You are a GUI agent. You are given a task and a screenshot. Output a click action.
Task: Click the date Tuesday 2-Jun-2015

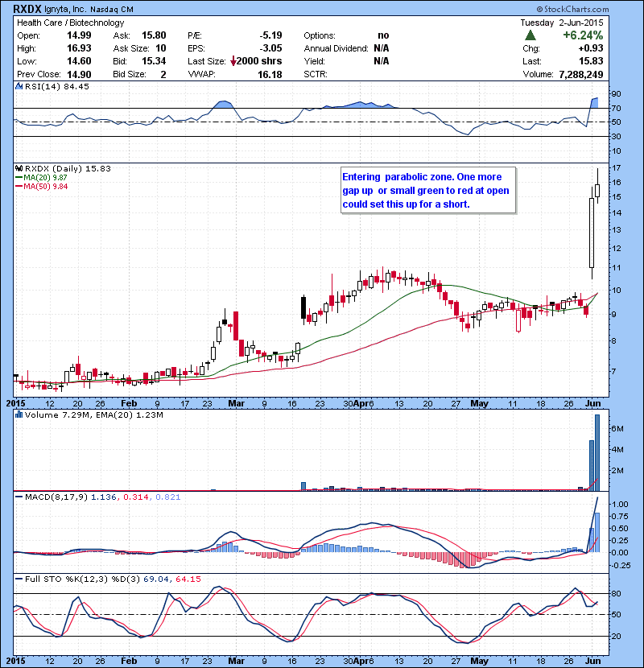pyautogui.click(x=562, y=23)
